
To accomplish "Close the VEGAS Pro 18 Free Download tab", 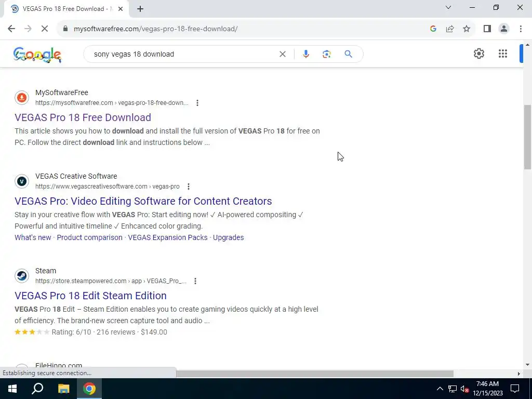I will coord(121,9).
